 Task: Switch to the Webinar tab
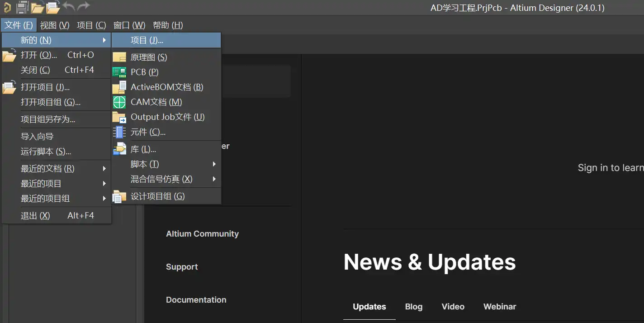[499, 307]
